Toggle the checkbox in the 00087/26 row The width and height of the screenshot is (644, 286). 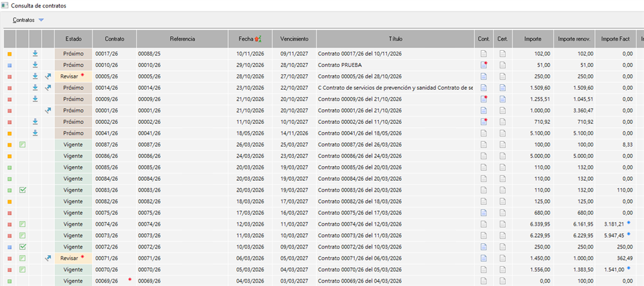23,145
